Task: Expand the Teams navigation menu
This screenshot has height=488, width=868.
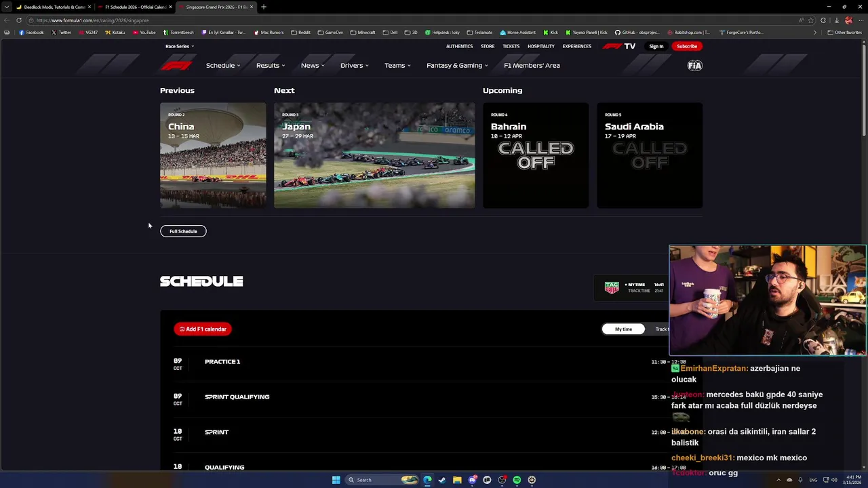Action: pyautogui.click(x=397, y=66)
